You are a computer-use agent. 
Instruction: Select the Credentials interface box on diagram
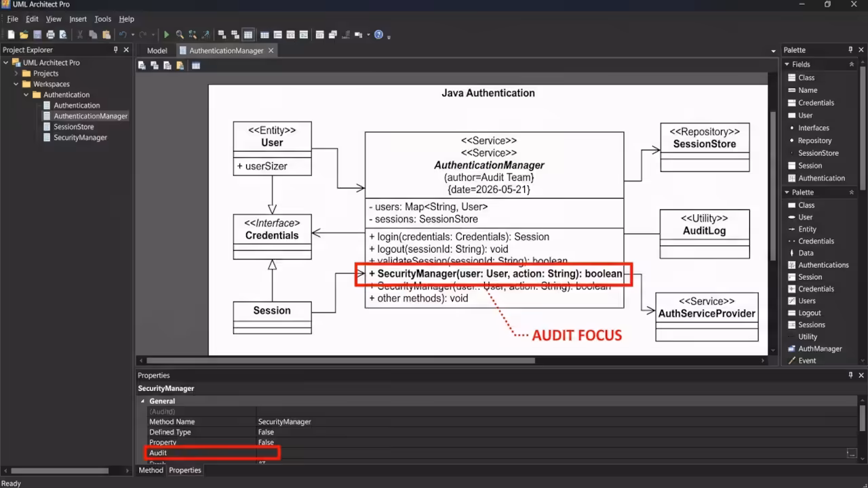coord(272,237)
